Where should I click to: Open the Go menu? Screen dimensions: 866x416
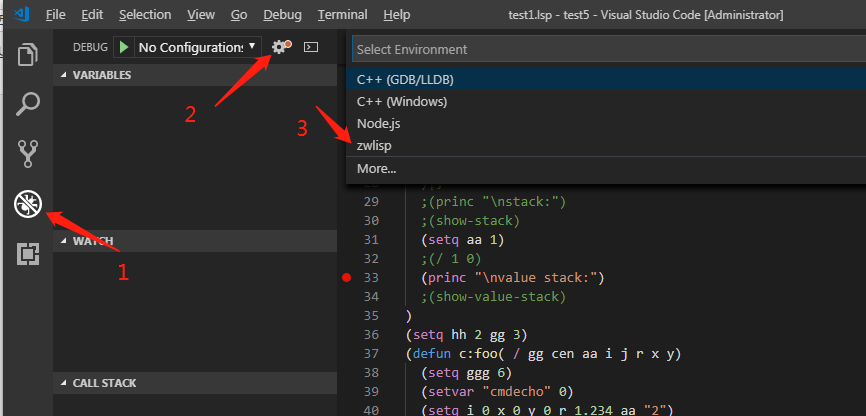click(x=239, y=14)
